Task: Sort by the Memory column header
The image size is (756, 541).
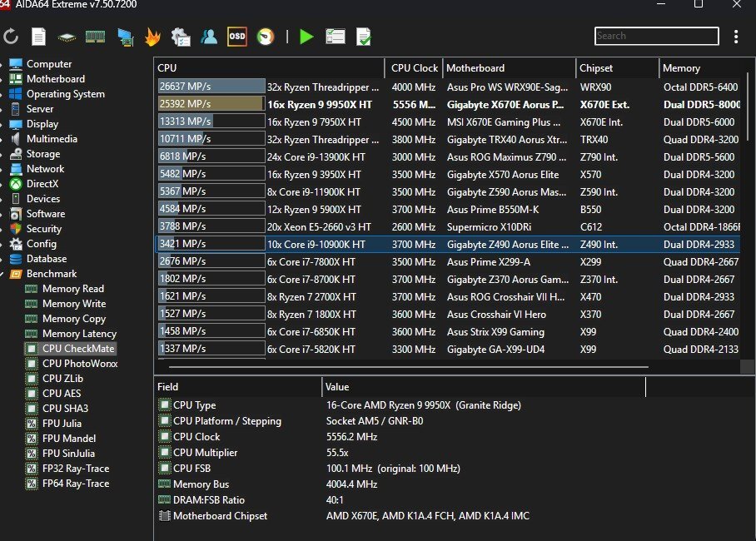Action: (x=702, y=68)
